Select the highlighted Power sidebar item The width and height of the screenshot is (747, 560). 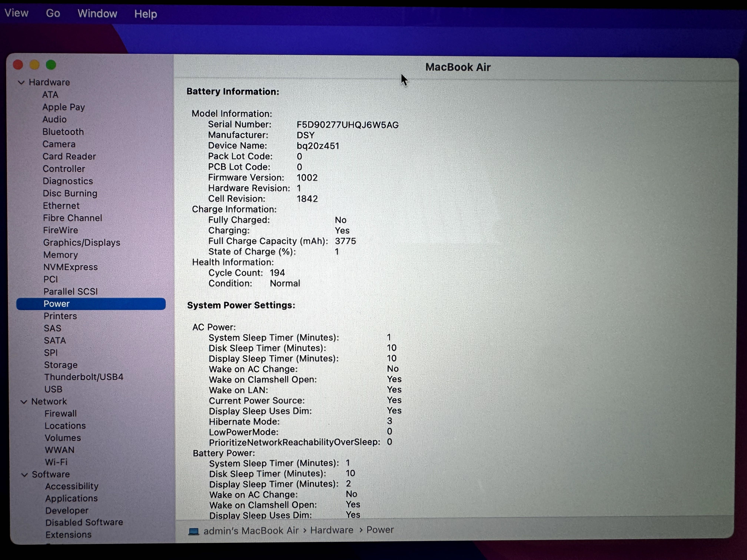pyautogui.click(x=91, y=304)
